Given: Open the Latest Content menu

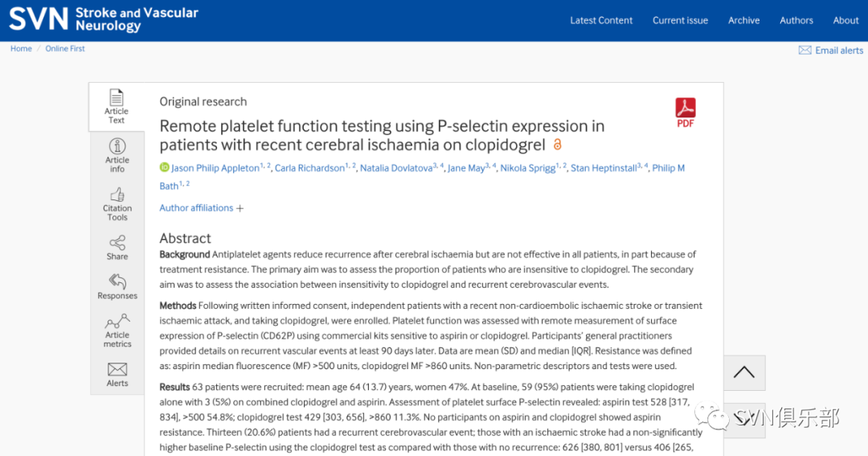Looking at the screenshot, I should pyautogui.click(x=601, y=20).
